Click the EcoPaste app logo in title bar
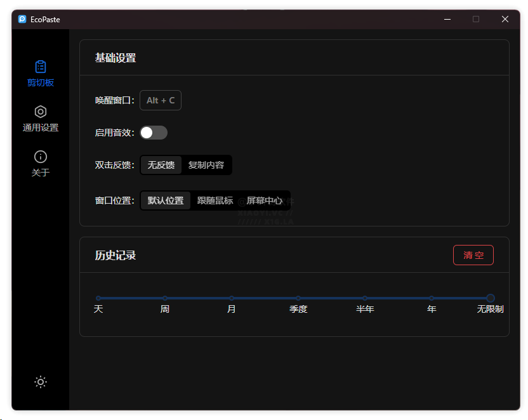This screenshot has width=528, height=420. 22,19
